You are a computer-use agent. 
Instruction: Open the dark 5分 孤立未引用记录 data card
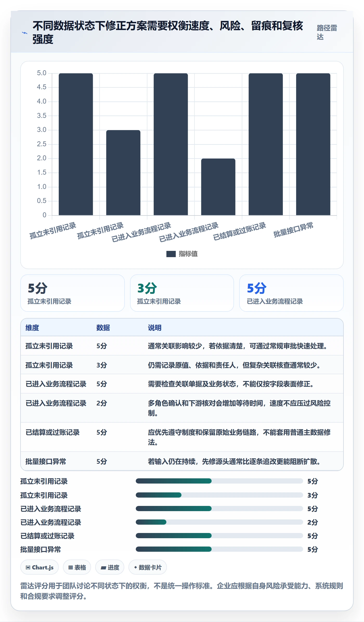click(x=73, y=293)
